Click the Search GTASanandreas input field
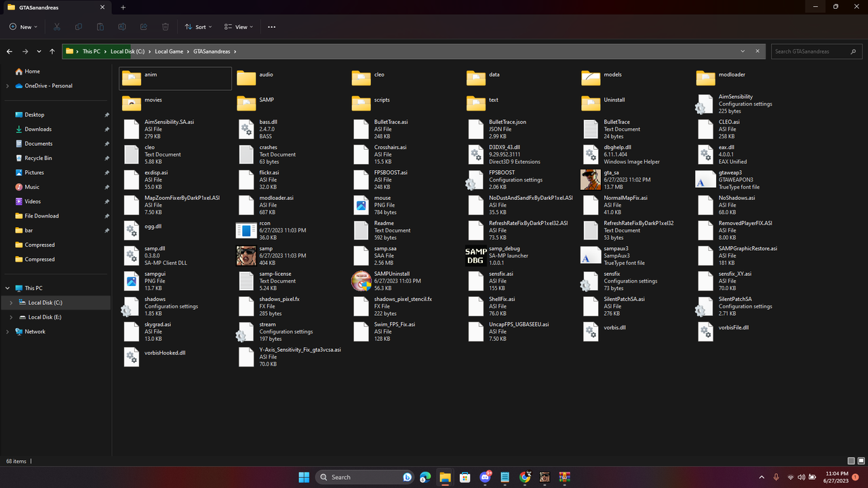Image resolution: width=868 pixels, height=488 pixels. (816, 52)
